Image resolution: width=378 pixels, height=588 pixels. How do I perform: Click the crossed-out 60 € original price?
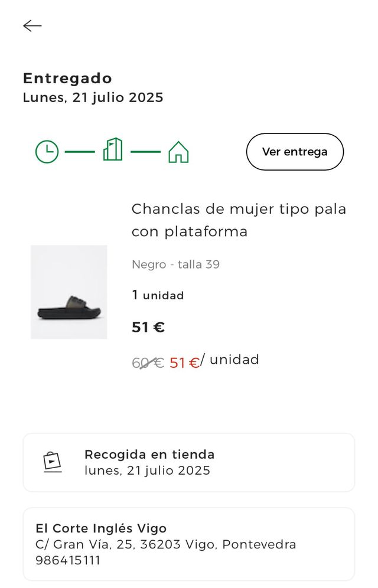click(148, 362)
